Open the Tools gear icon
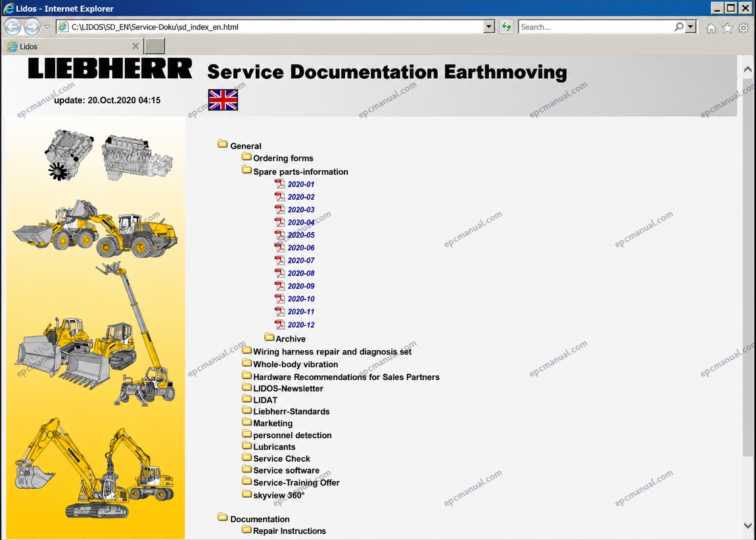 click(744, 28)
